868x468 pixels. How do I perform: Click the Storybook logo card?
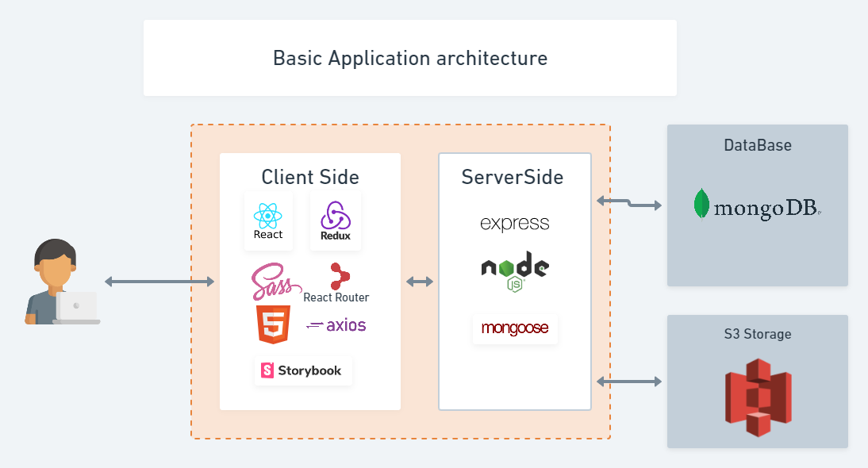click(x=303, y=370)
